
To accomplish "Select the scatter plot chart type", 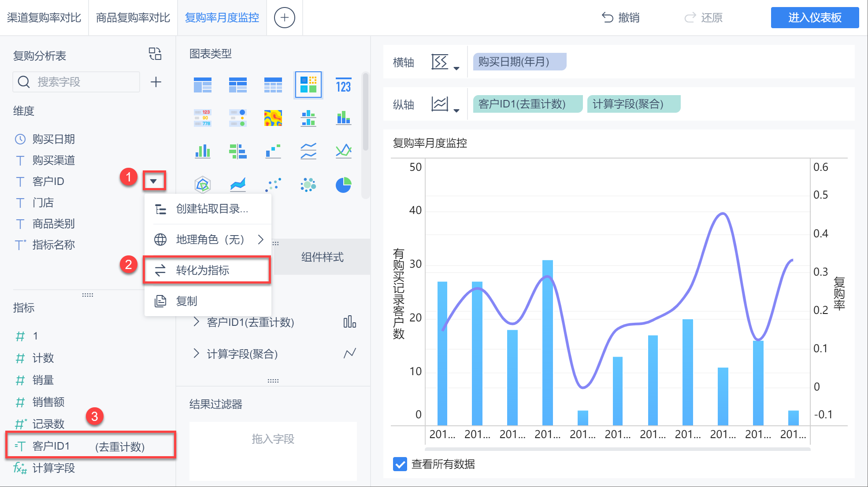I will [273, 185].
